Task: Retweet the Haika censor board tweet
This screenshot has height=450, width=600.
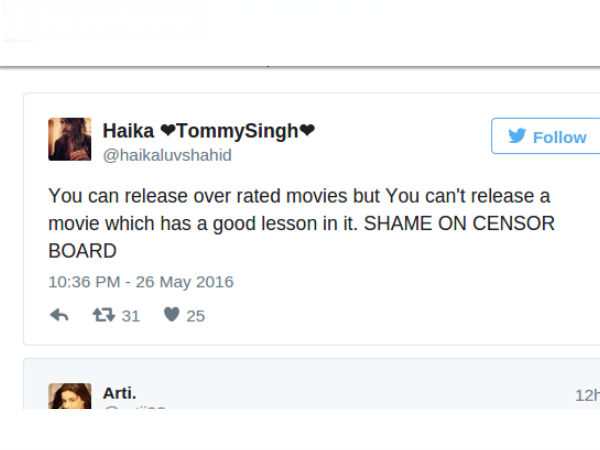Action: 103,315
